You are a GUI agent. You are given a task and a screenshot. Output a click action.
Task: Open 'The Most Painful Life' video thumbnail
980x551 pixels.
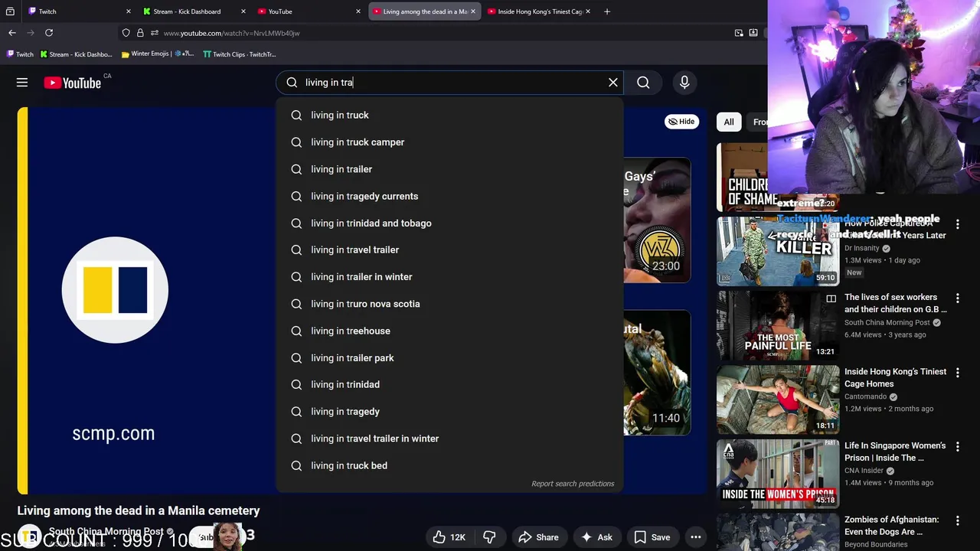778,325
